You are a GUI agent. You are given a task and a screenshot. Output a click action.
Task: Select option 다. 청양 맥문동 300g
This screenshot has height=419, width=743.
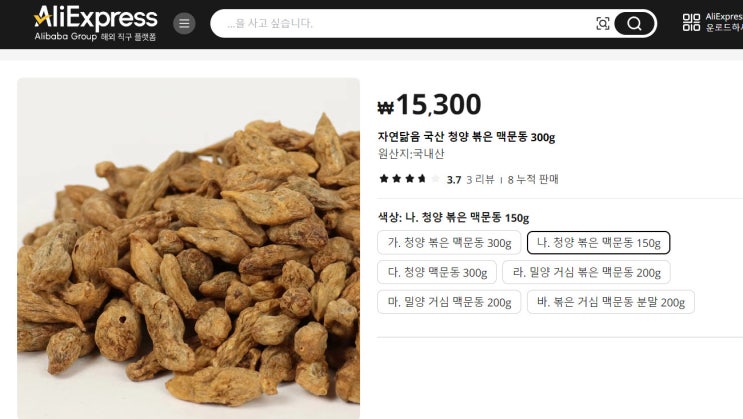point(437,272)
